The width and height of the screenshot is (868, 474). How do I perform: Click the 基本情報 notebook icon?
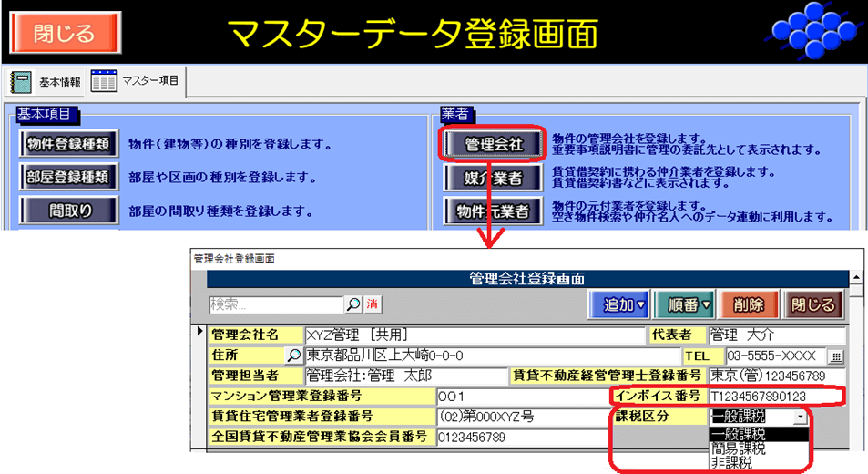point(21,82)
